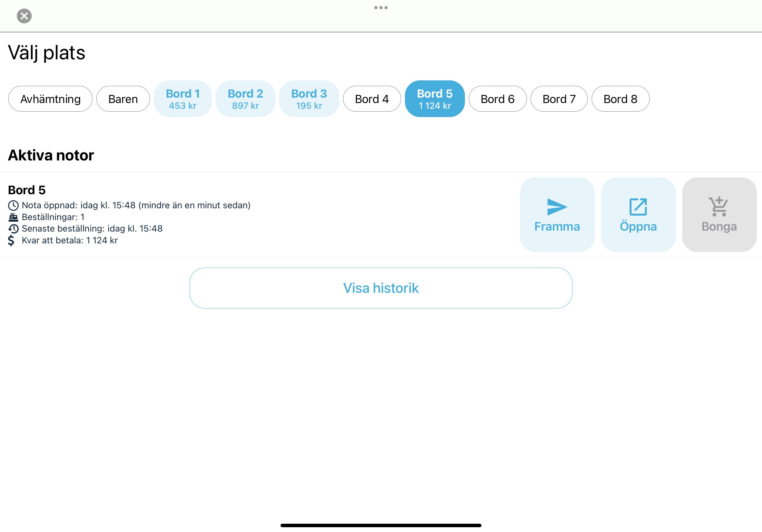Image resolution: width=762 pixels, height=532 pixels.
Task: Select the Bord 6 table
Action: coord(497,99)
